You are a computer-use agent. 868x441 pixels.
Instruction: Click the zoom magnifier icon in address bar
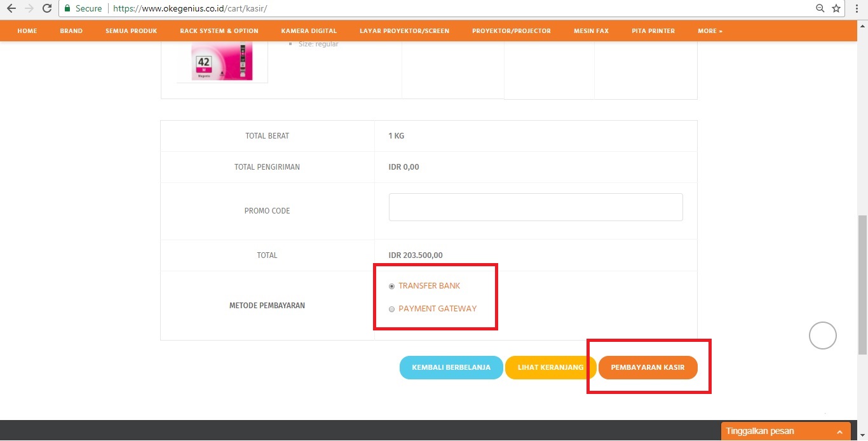point(820,9)
